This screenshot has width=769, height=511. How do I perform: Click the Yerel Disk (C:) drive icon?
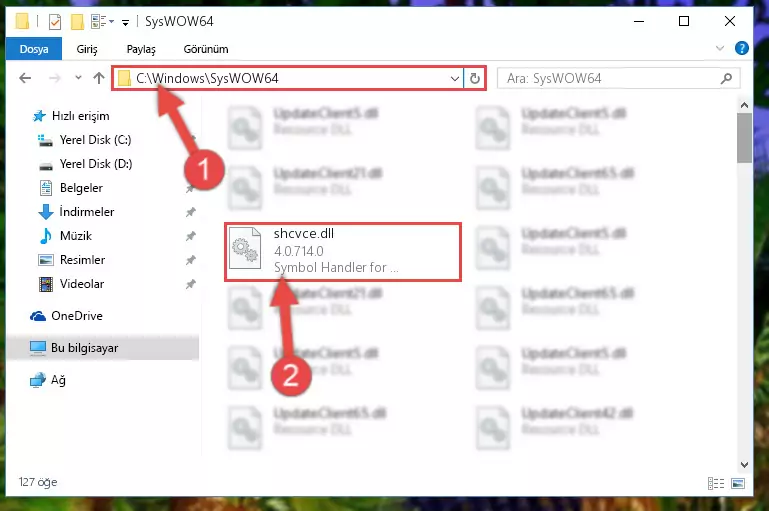pyautogui.click(x=45, y=141)
